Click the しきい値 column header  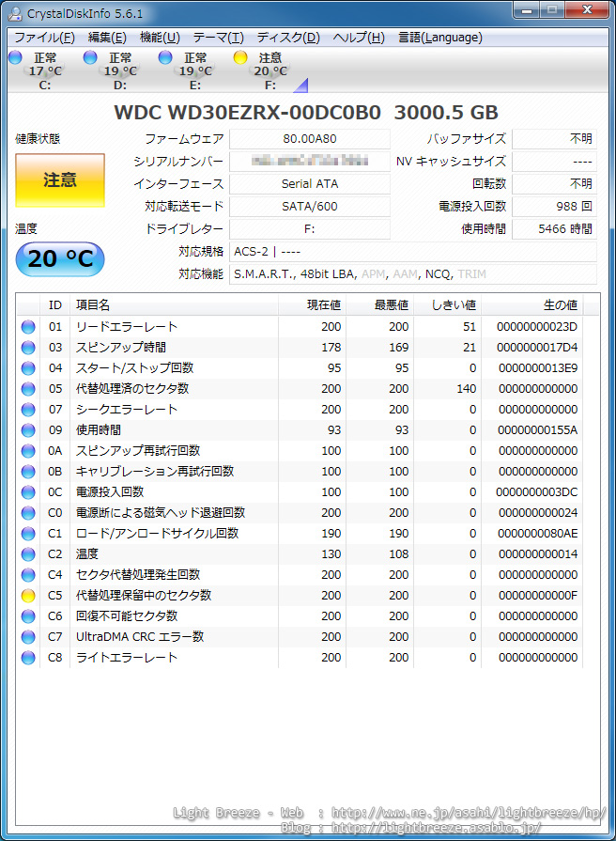(447, 305)
